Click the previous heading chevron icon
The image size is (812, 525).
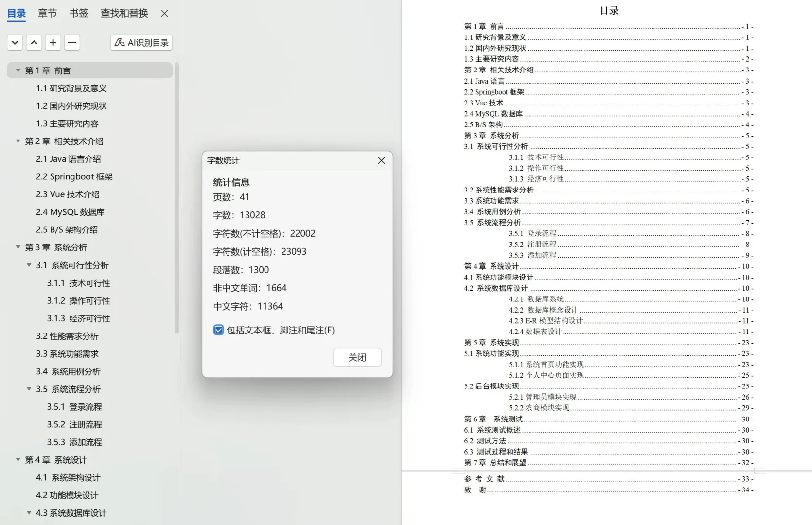(x=34, y=42)
